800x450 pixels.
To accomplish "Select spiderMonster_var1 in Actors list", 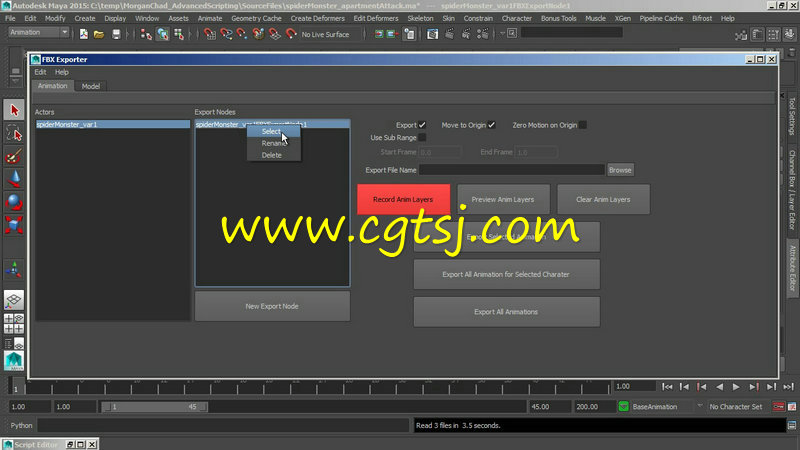I will [x=113, y=124].
